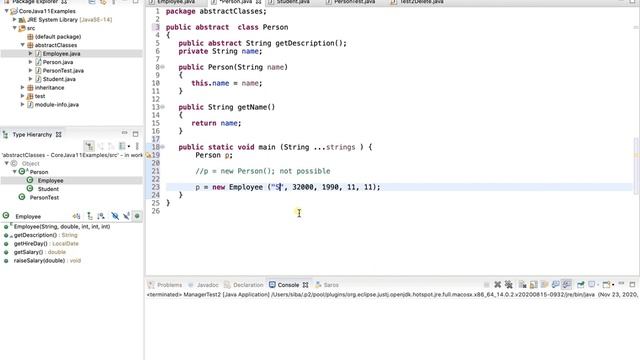Toggle hide fields in member list

click(x=115, y=216)
